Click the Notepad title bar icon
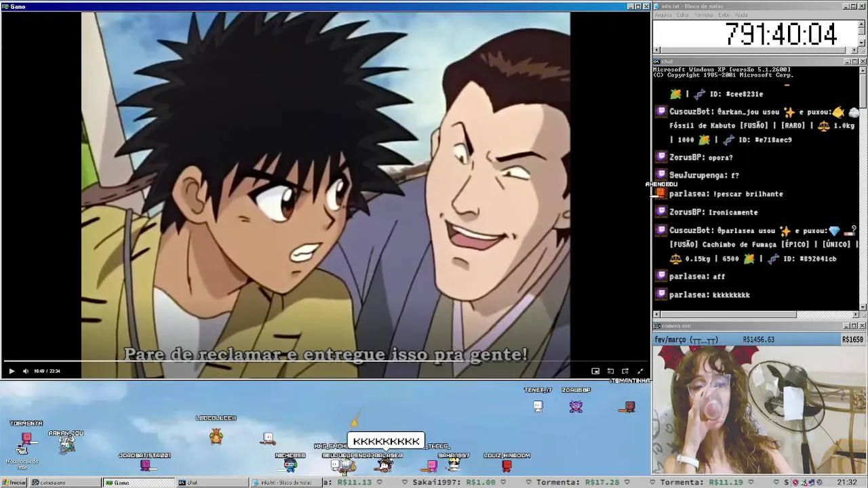This screenshot has height=488, width=868. [x=656, y=6]
